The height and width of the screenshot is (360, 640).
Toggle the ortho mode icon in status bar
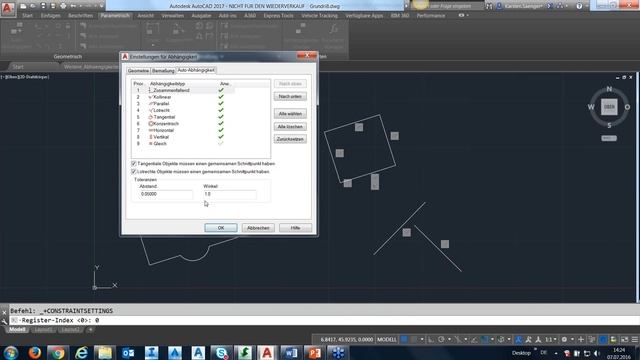(x=431, y=340)
